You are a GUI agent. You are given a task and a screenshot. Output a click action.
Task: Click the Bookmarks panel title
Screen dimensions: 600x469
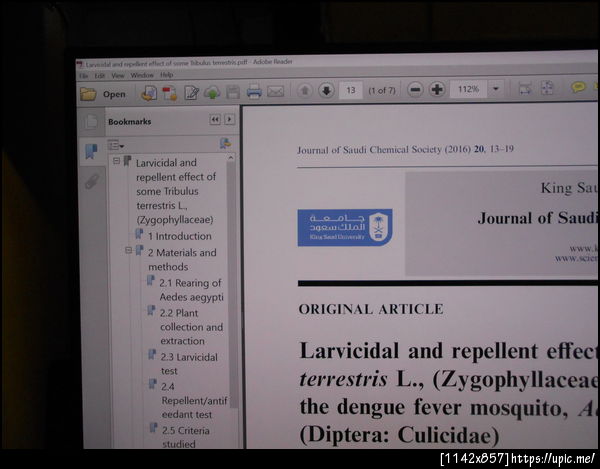[x=129, y=122]
